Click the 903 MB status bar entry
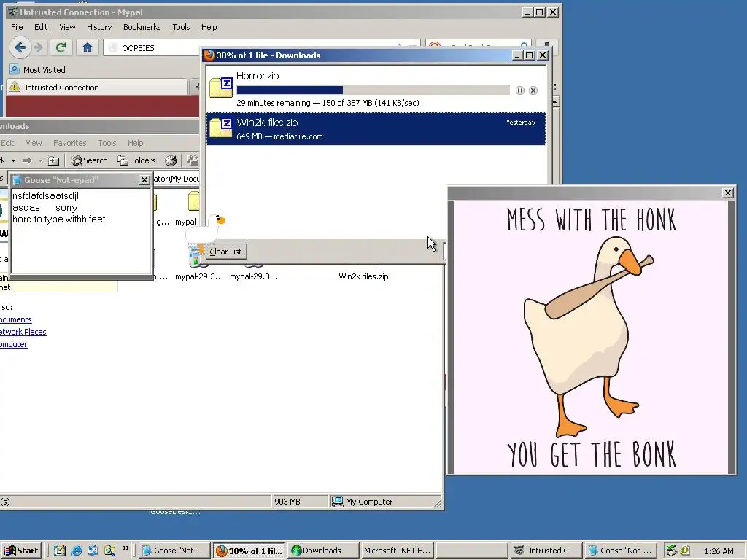The image size is (747, 560). pyautogui.click(x=301, y=502)
